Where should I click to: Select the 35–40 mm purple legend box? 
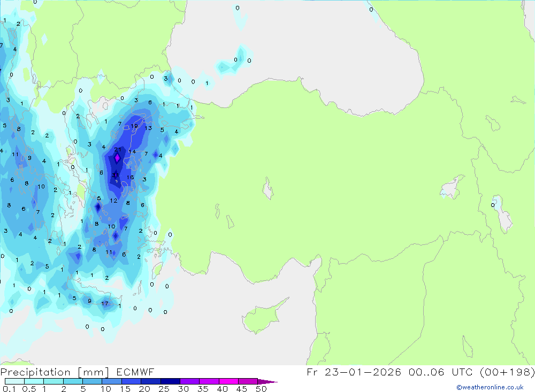(x=209, y=381)
